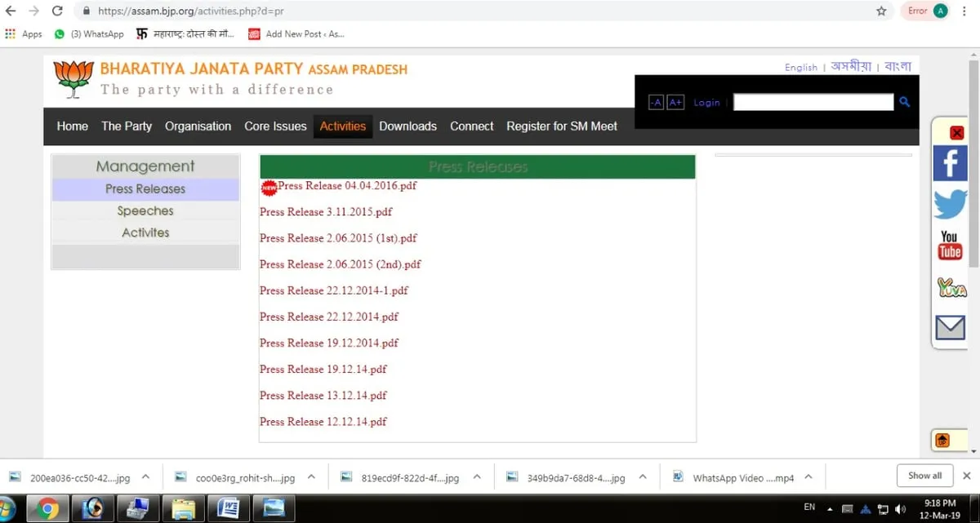Open the Connect menu item
980x523 pixels.
click(x=471, y=126)
